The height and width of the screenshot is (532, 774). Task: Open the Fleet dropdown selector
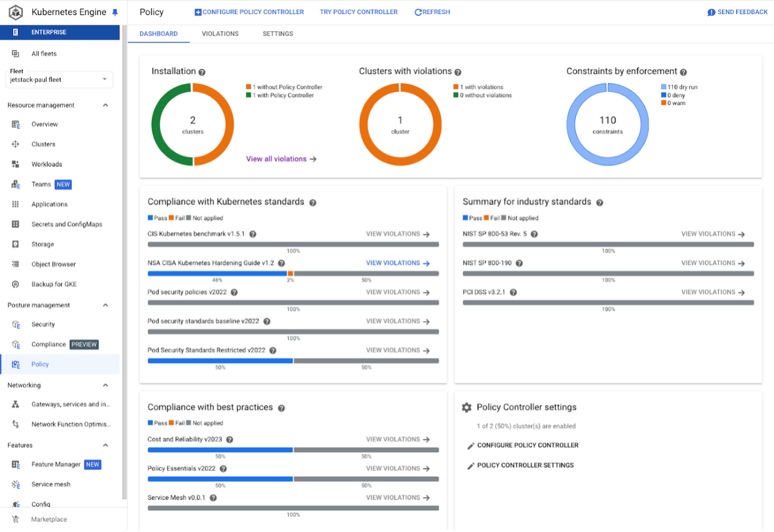60,80
